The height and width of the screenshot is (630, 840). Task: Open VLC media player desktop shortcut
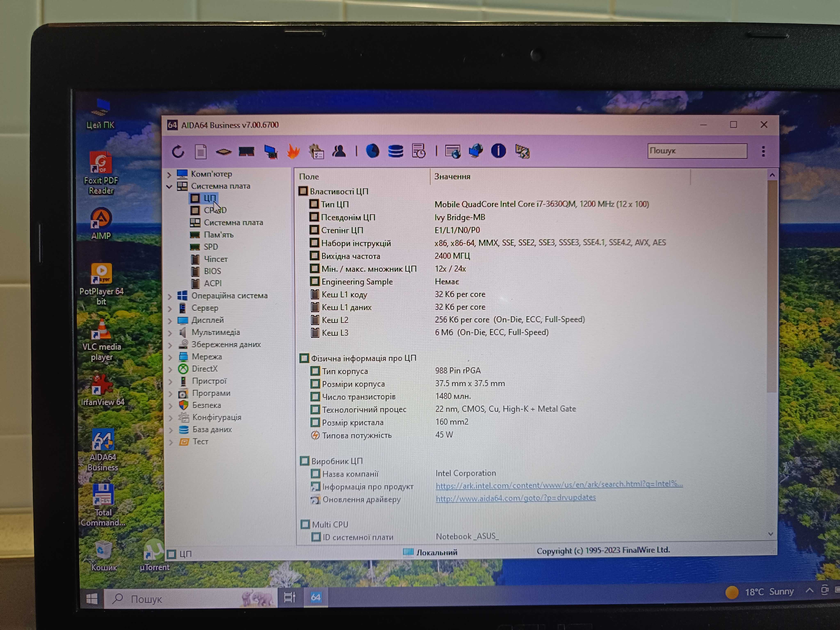102,340
